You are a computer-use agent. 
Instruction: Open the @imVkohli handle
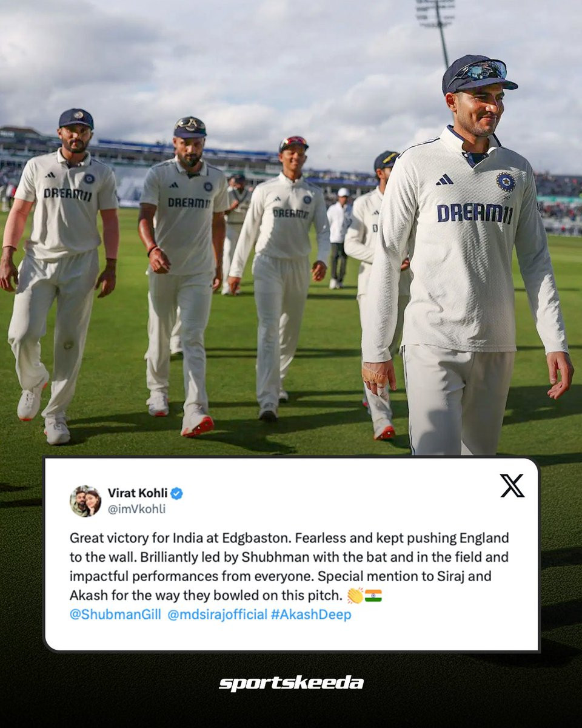[x=136, y=509]
